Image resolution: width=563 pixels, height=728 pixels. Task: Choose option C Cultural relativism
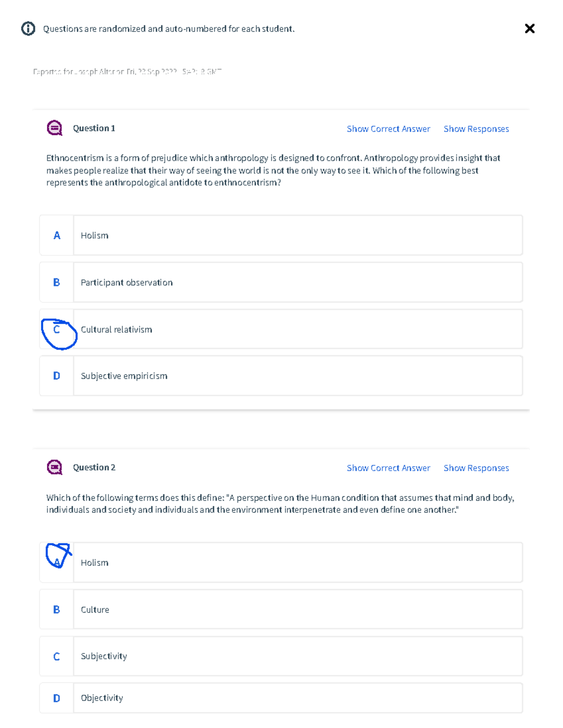[x=281, y=329]
